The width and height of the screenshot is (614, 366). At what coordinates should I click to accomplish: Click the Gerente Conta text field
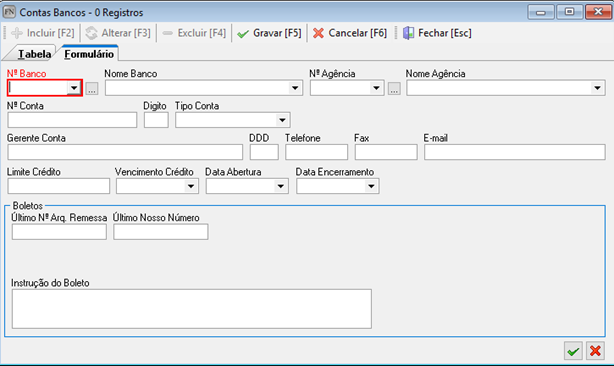(125, 152)
